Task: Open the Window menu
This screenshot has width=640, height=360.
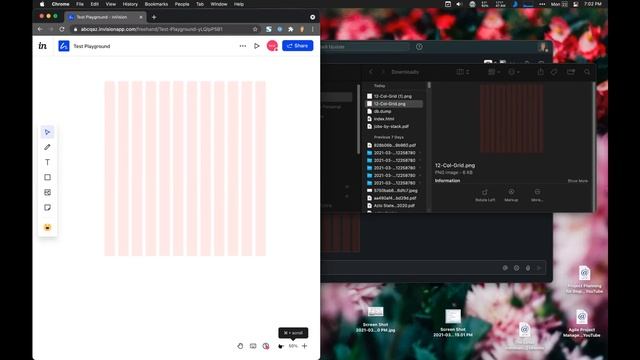Action: (219, 4)
